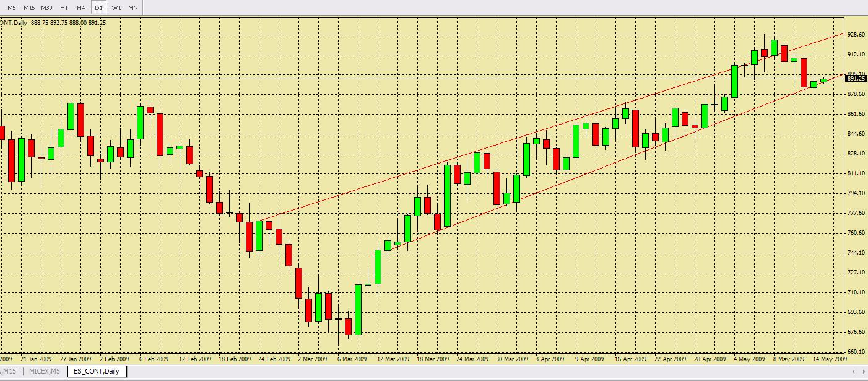Click the 878.60 price scale level
The image size is (868, 381).
[x=857, y=94]
